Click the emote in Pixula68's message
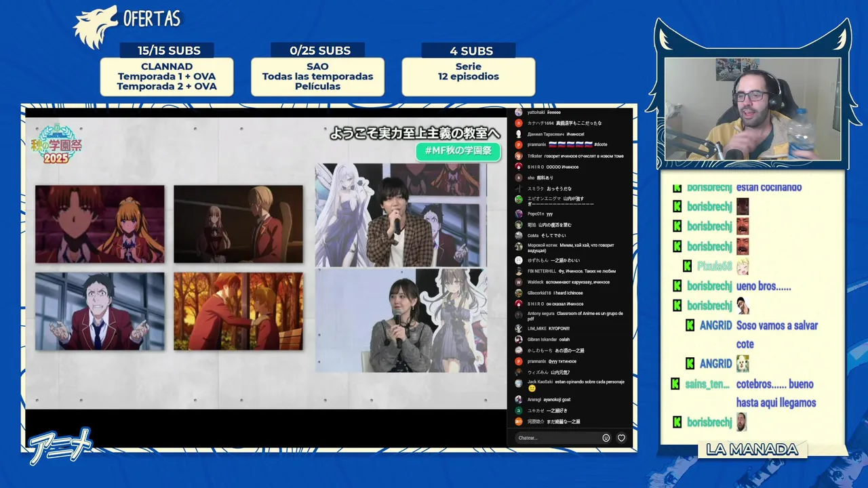 coord(743,266)
